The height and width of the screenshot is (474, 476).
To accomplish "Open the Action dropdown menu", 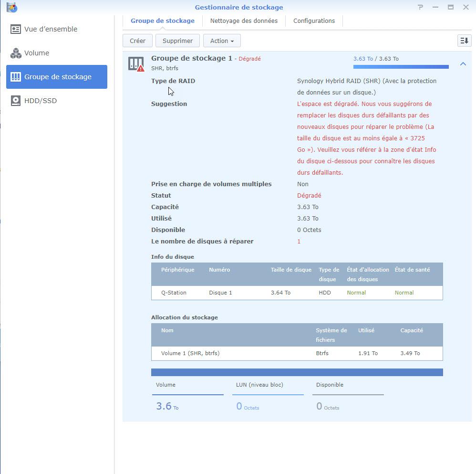I will [x=222, y=41].
